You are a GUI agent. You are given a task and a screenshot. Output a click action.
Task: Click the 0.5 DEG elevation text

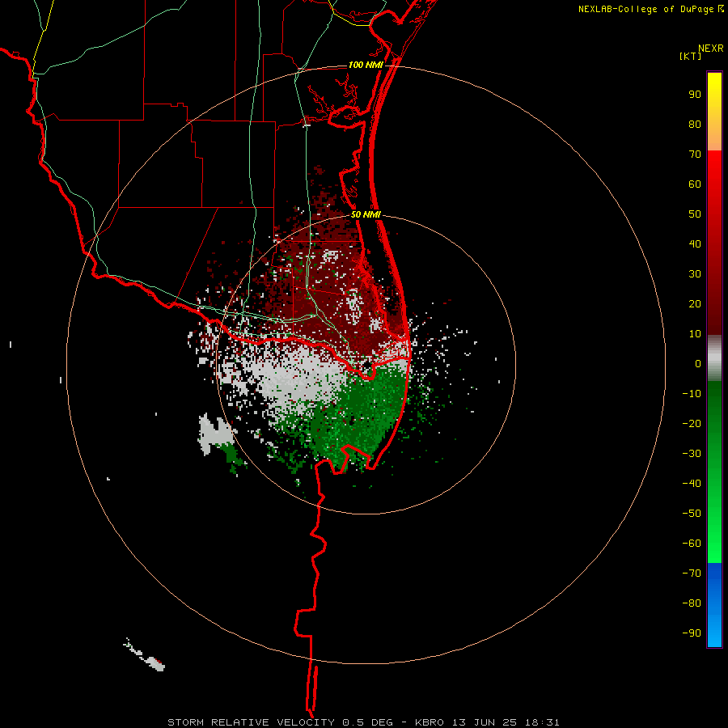[x=367, y=722]
